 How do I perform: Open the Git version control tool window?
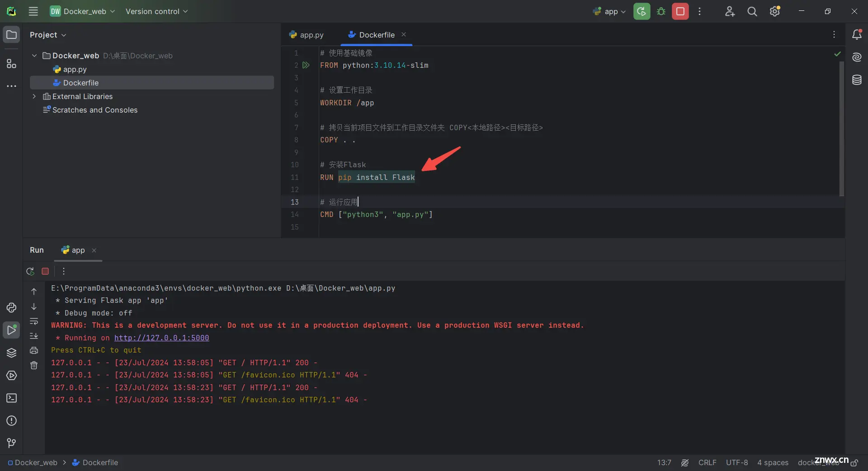[11, 443]
